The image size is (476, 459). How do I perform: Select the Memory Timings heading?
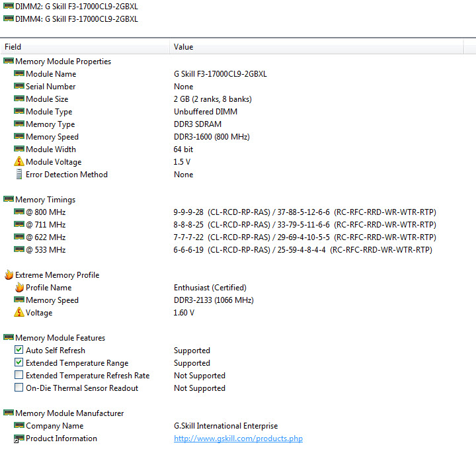coord(45,200)
